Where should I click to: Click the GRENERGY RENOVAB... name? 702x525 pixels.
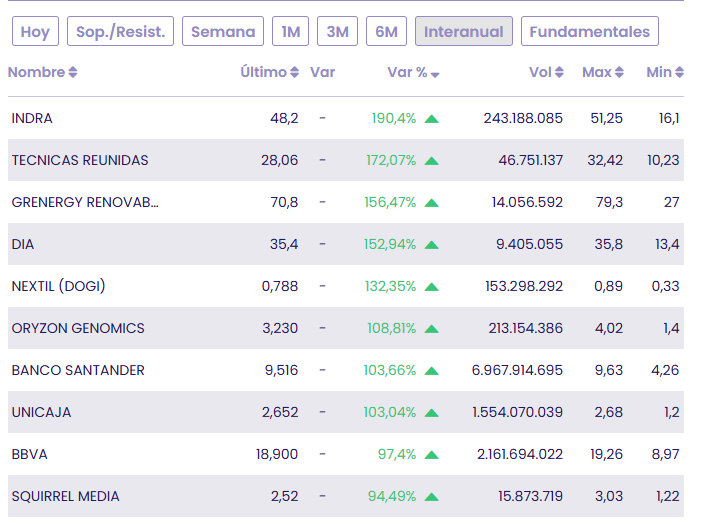[85, 202]
